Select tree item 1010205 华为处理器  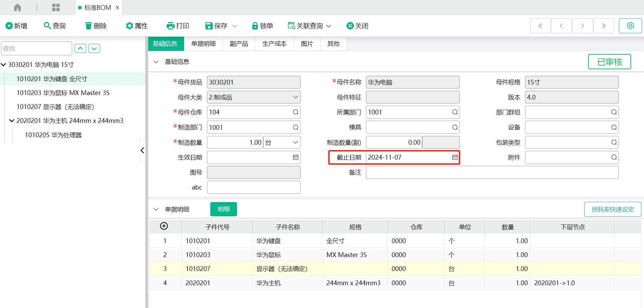coord(53,135)
